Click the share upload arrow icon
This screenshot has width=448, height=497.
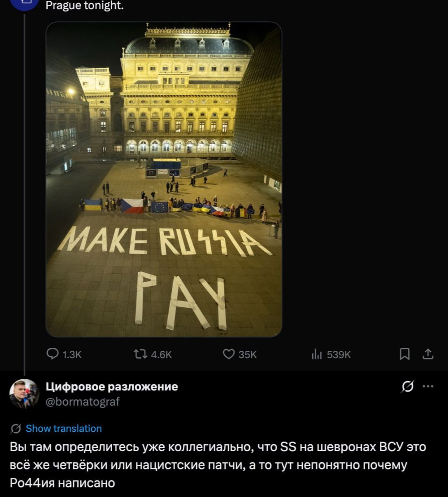(428, 354)
